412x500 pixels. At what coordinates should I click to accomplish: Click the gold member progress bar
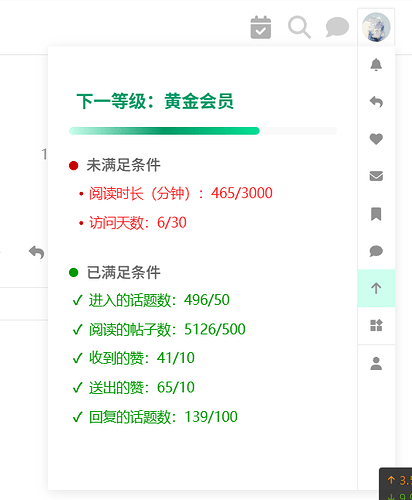[203, 131]
